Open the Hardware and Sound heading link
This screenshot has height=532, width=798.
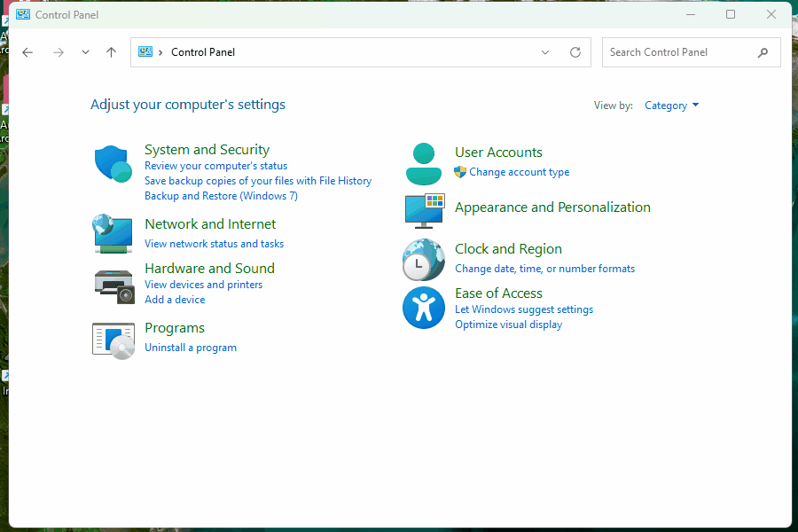(209, 269)
